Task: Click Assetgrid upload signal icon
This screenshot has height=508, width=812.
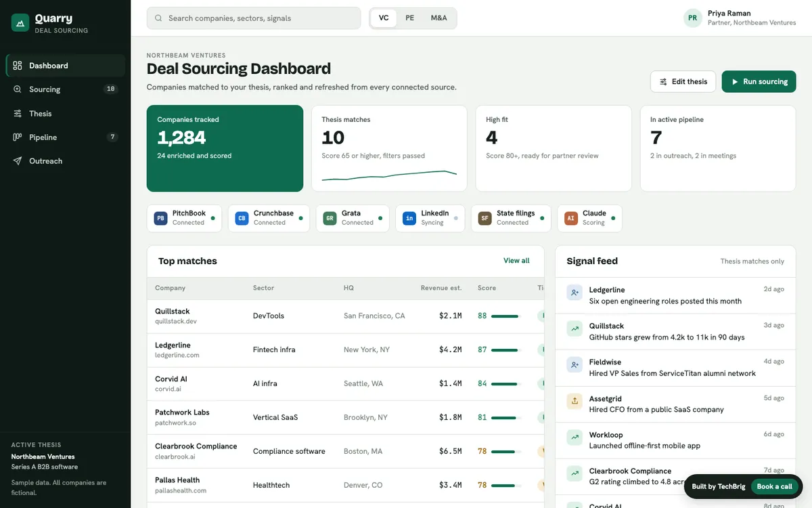Action: coord(574,401)
